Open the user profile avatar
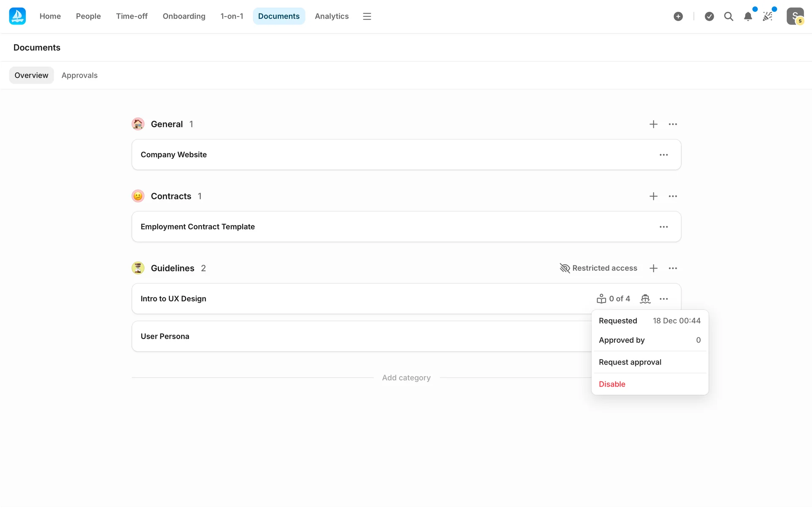 [795, 16]
